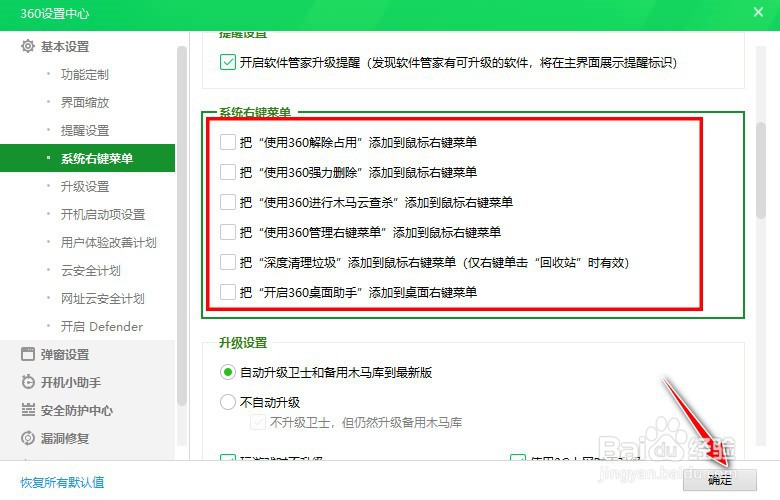Click 恢复所有默认值 link
This screenshot has height=500, width=780.
[62, 482]
